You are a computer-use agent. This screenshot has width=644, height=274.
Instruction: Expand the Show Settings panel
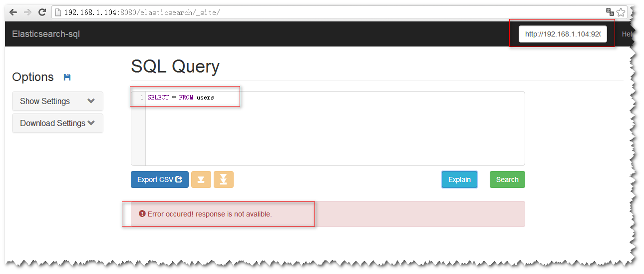click(57, 101)
